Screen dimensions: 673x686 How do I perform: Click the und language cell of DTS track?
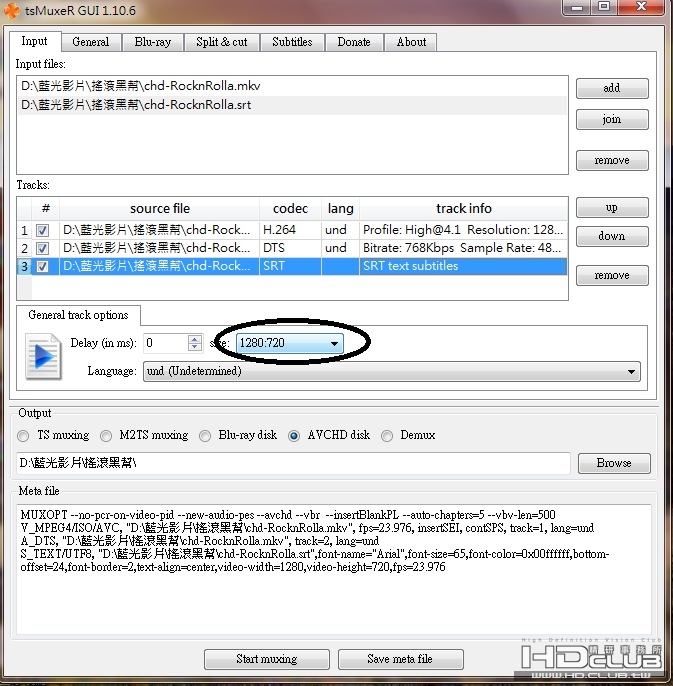tap(340, 248)
